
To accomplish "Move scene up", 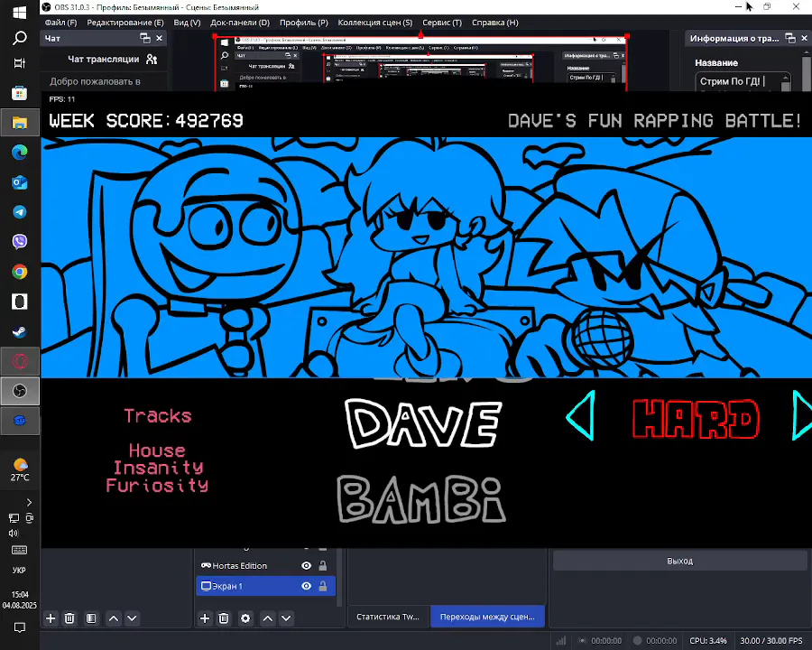I will click(x=114, y=617).
